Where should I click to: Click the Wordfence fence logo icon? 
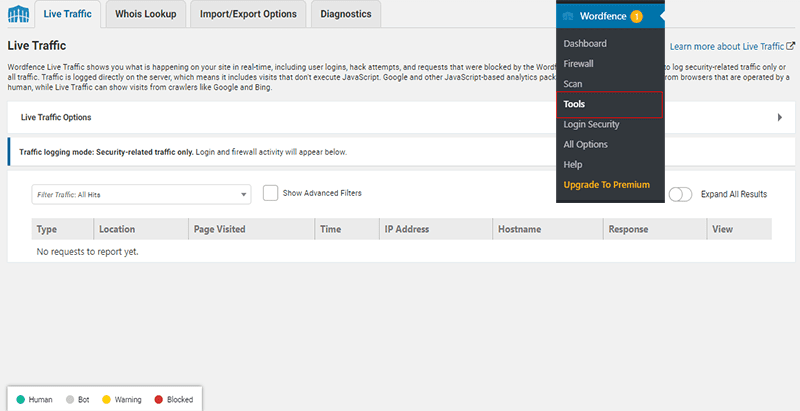tap(18, 14)
